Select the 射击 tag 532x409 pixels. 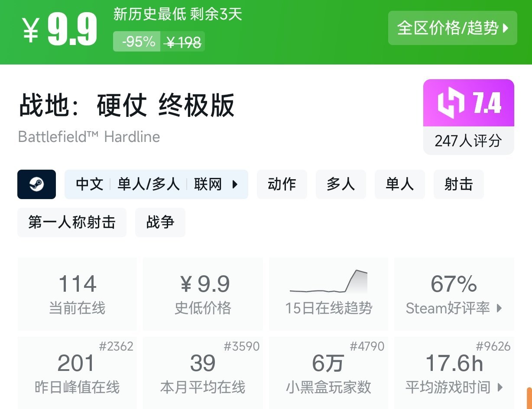point(459,184)
